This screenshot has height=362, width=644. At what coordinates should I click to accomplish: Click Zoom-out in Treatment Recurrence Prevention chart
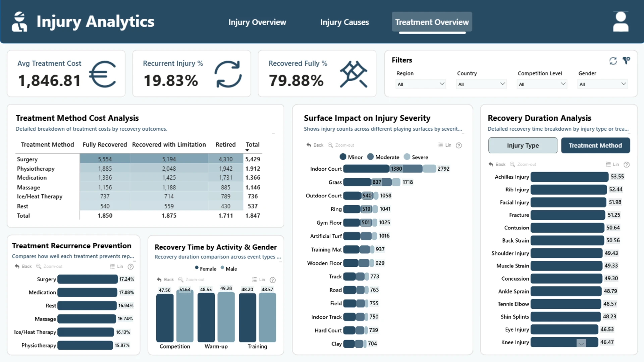pyautogui.click(x=49, y=266)
